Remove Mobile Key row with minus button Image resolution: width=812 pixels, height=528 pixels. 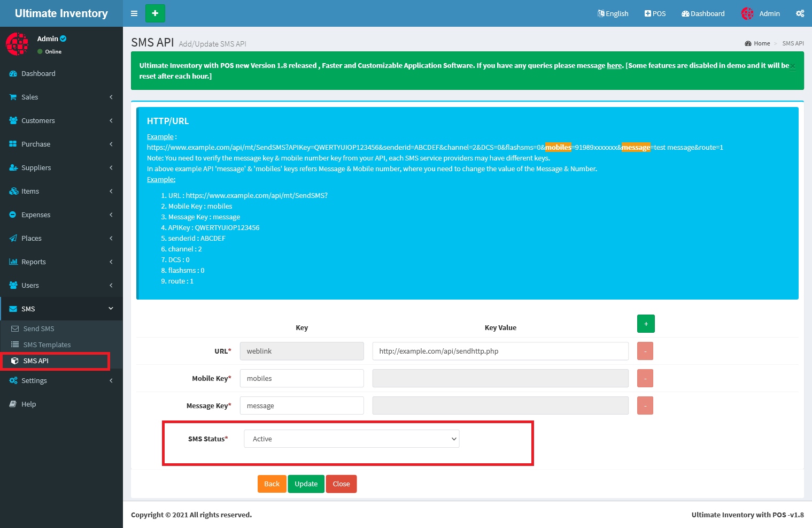(645, 379)
